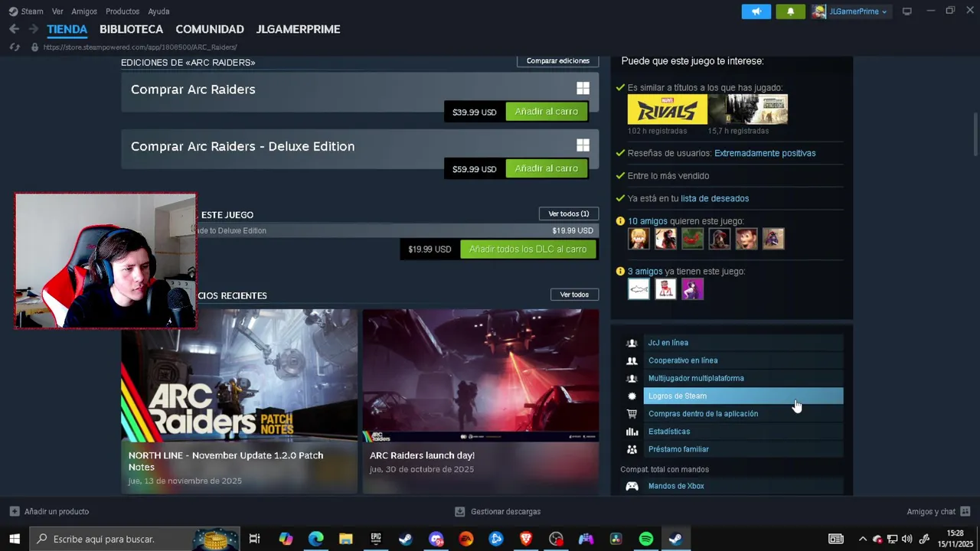Screen dimensions: 980x551
Task: Click the blonde anime friend avatar
Action: (639, 239)
